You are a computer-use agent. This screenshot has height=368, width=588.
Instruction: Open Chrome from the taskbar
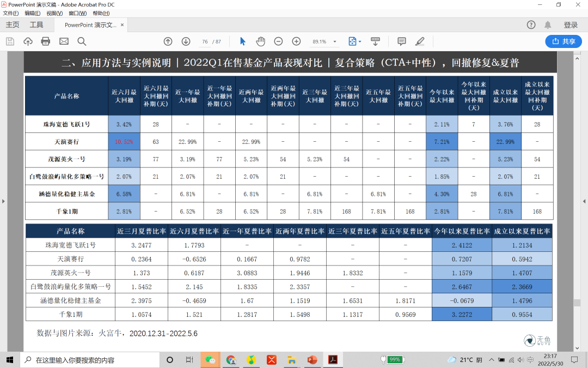click(231, 360)
